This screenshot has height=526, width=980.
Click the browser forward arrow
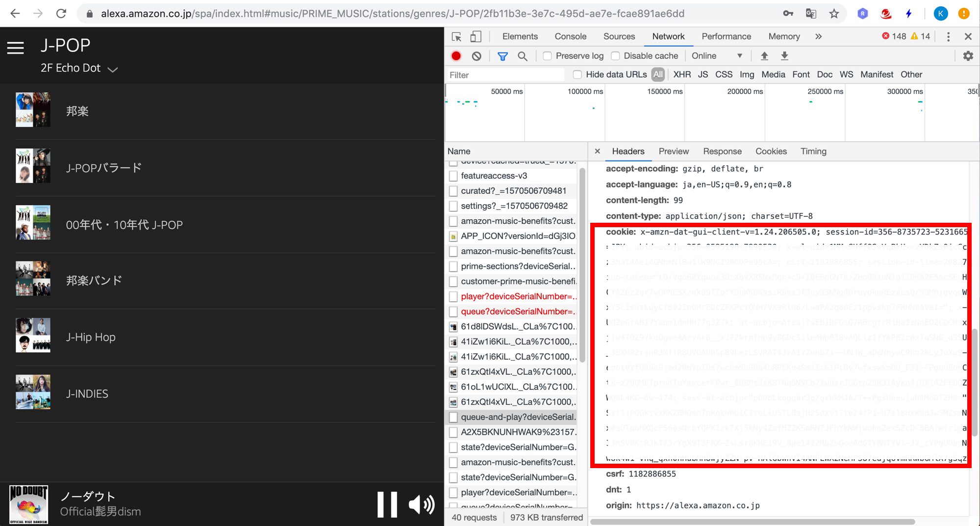coord(38,14)
